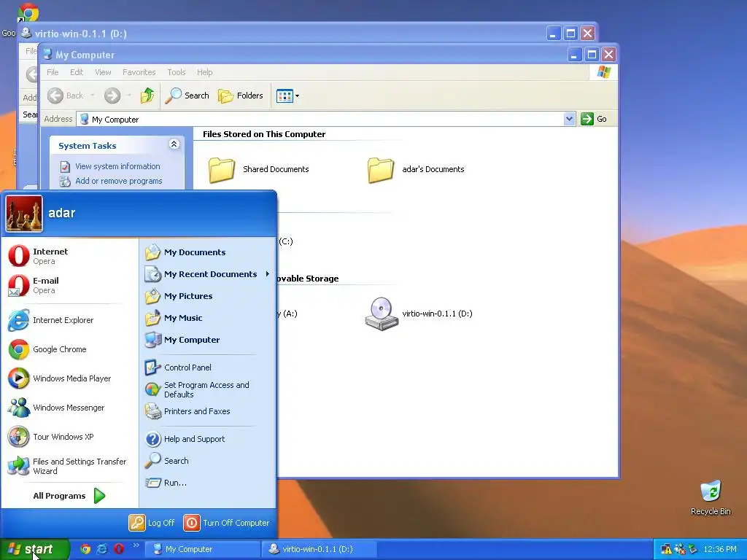Image resolution: width=747 pixels, height=560 pixels.
Task: Click Add or remove programs link
Action: 119,181
